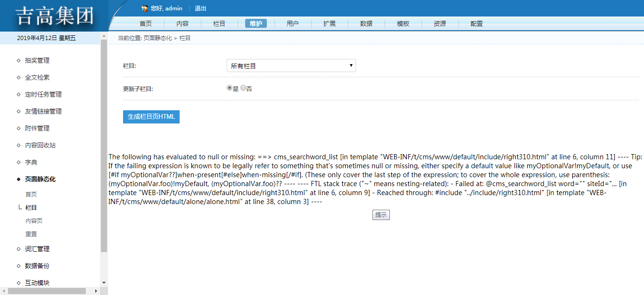
Task: Click the 2019年4月12日 星期五 date text
Action: click(x=46, y=38)
